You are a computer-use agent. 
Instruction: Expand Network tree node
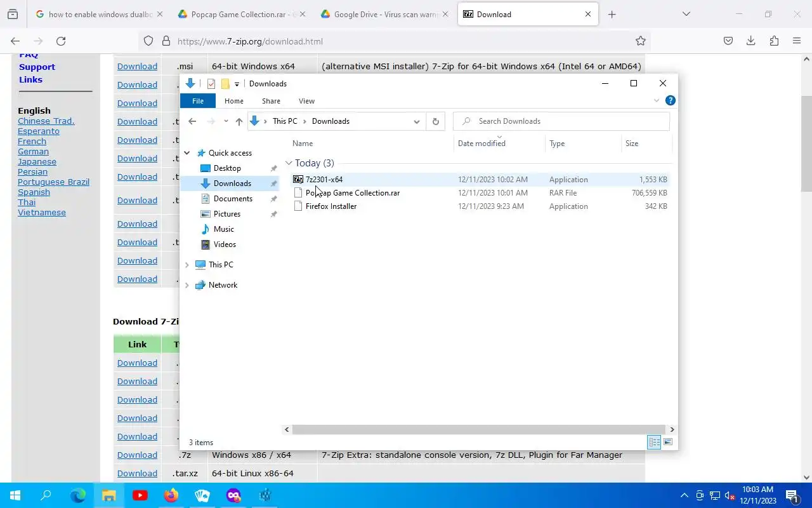pyautogui.click(x=187, y=285)
